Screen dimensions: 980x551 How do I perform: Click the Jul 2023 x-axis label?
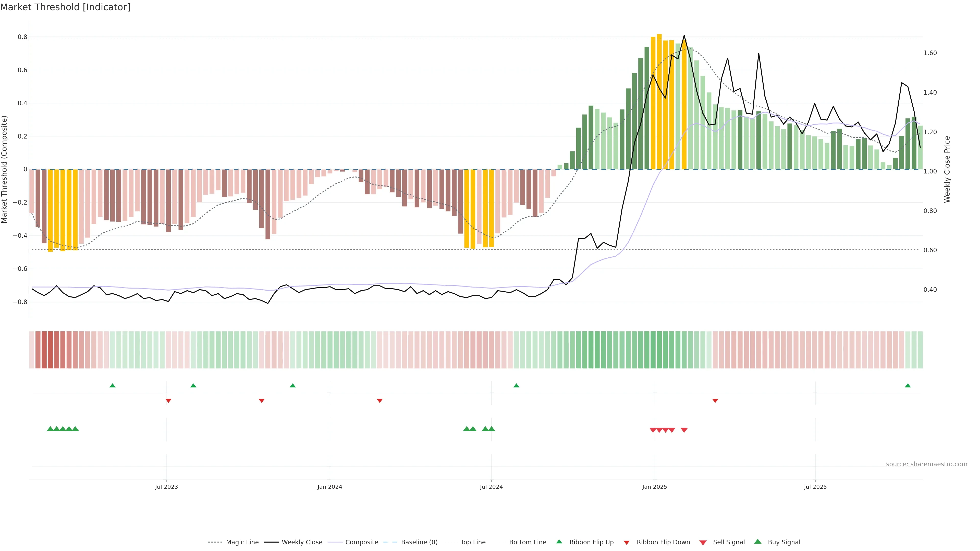click(166, 487)
